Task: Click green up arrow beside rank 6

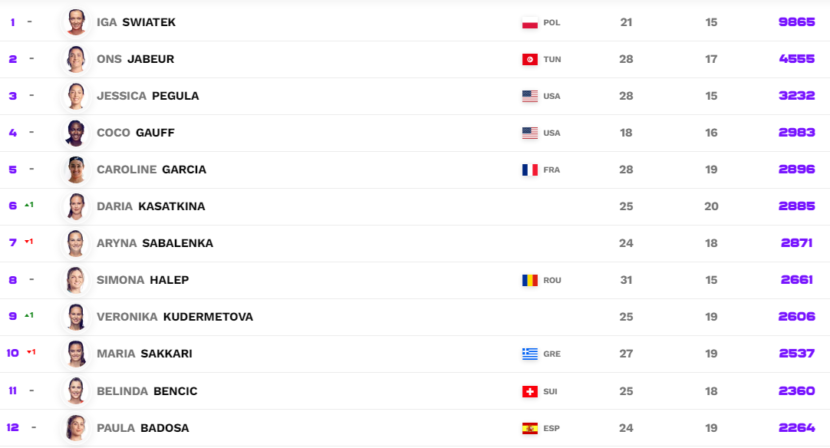Action: coord(27,205)
